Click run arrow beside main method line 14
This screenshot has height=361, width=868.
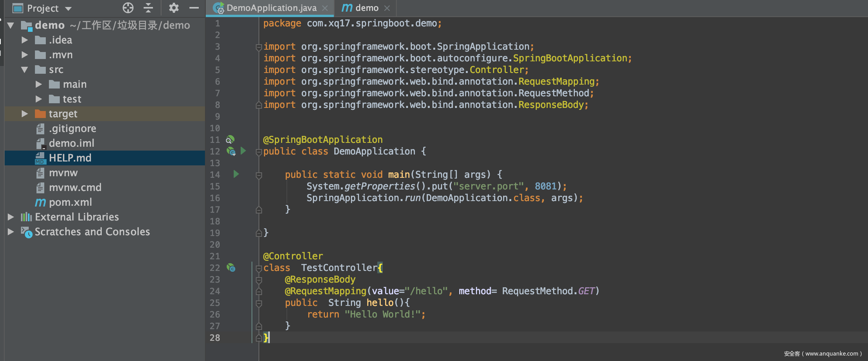tap(236, 174)
